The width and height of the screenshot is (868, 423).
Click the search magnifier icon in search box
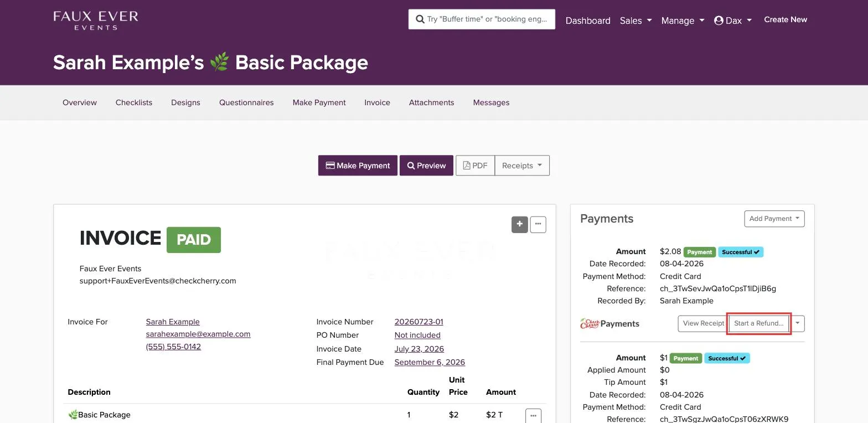tap(421, 19)
